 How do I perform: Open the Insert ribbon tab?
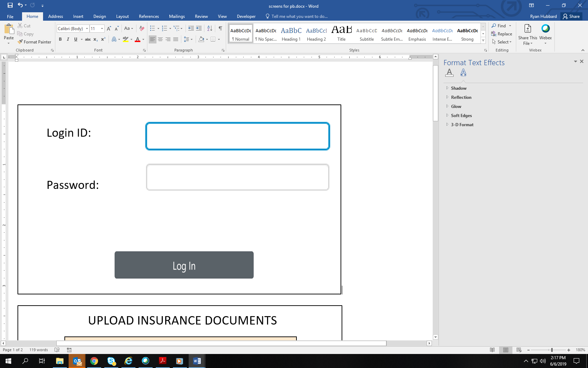[78, 16]
